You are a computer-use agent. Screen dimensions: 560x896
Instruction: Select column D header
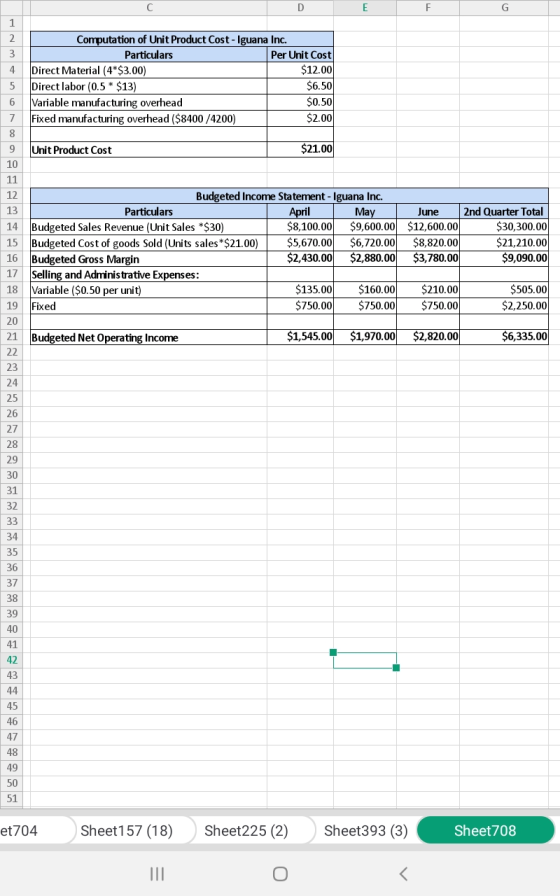click(x=300, y=7)
